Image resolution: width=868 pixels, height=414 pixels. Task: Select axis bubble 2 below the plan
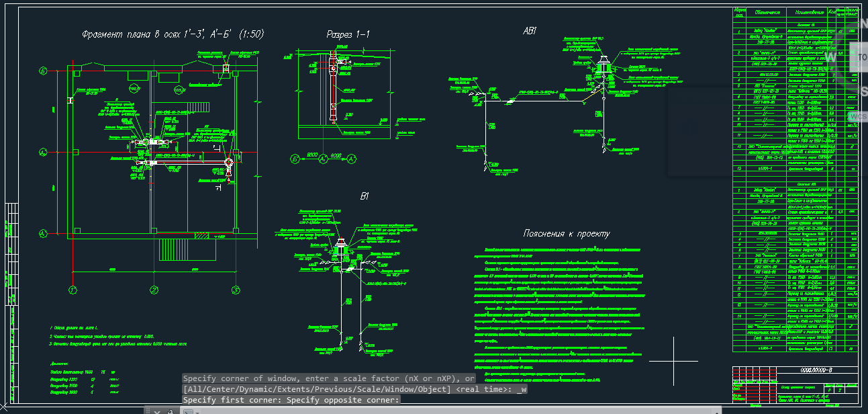pos(154,290)
